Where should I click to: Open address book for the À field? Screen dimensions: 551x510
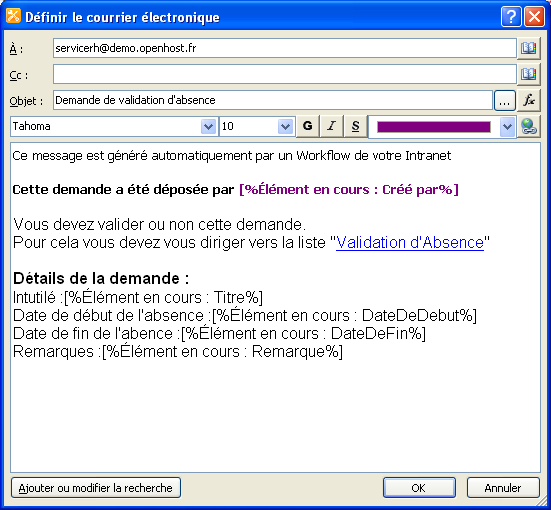click(529, 48)
